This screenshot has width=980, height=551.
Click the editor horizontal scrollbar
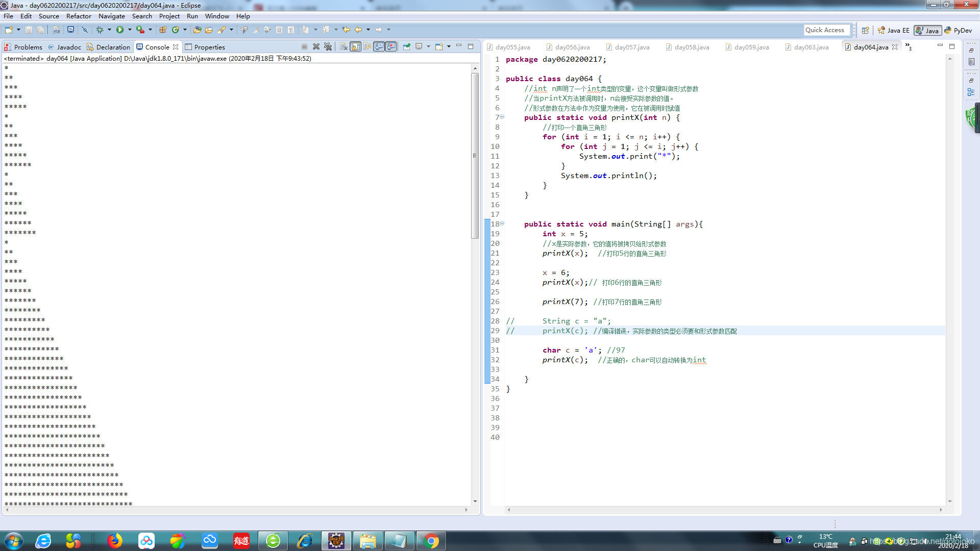tap(725, 510)
